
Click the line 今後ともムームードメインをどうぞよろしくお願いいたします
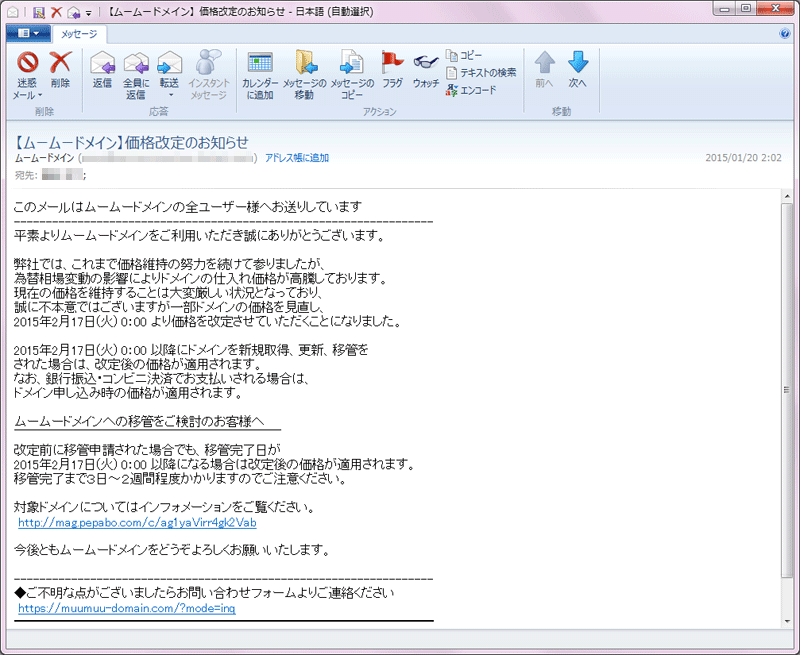click(x=172, y=550)
